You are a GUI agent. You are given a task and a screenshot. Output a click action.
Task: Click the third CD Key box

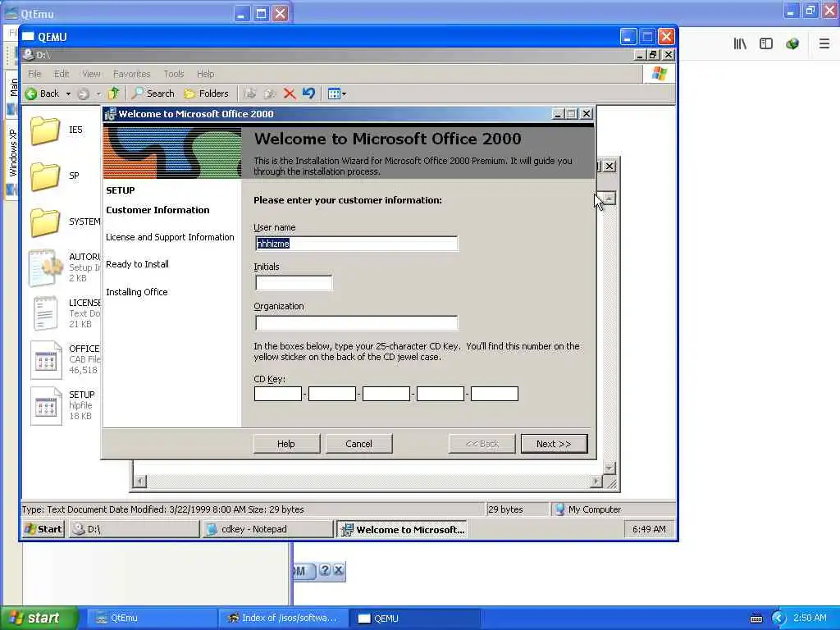click(386, 394)
